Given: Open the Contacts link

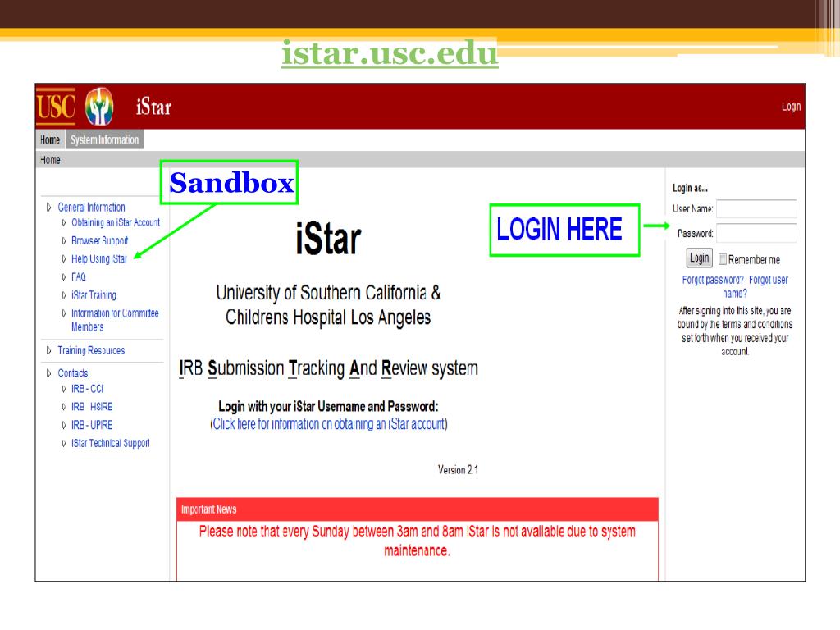Looking at the screenshot, I should pos(73,373).
